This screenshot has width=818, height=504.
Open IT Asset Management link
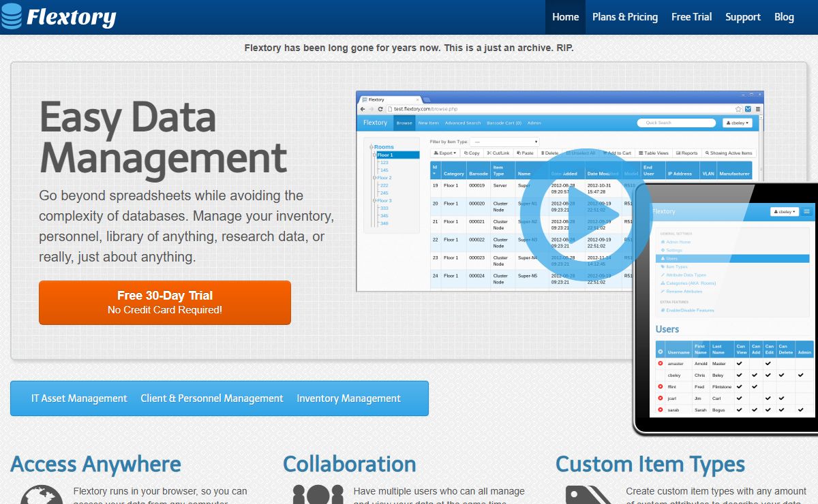point(79,398)
